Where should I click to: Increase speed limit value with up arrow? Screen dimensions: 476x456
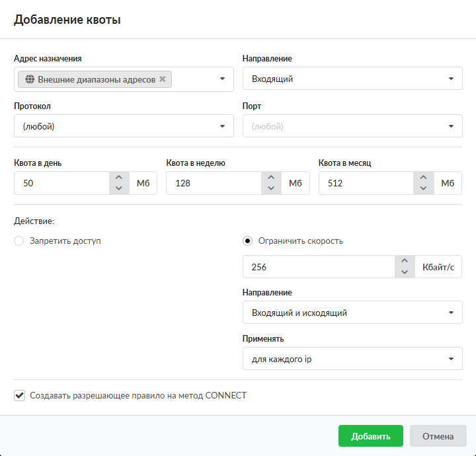tap(404, 262)
